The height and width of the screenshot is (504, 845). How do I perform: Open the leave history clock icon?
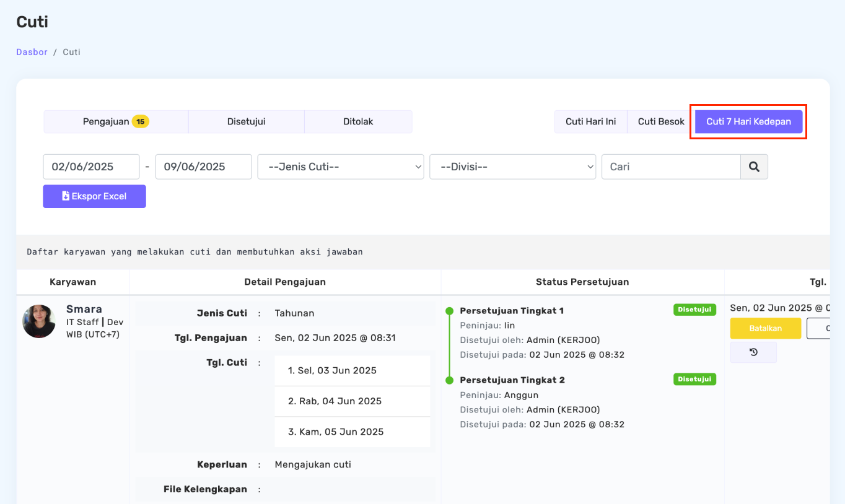[x=753, y=352]
